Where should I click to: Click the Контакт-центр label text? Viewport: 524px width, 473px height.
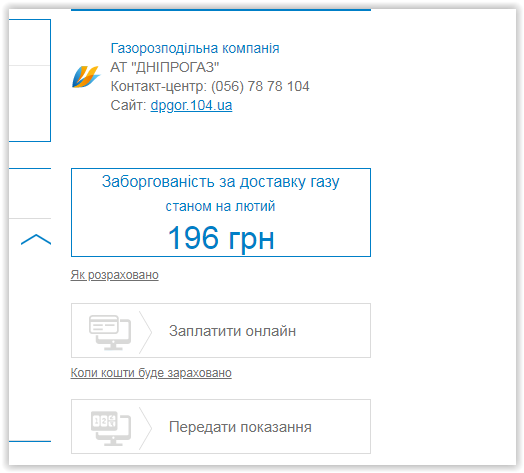point(158,86)
